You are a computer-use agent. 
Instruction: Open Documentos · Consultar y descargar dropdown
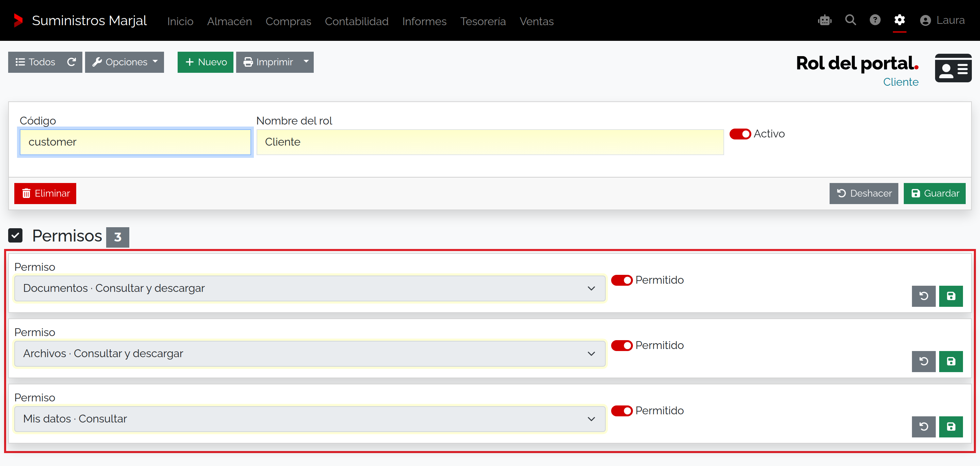[x=310, y=288]
